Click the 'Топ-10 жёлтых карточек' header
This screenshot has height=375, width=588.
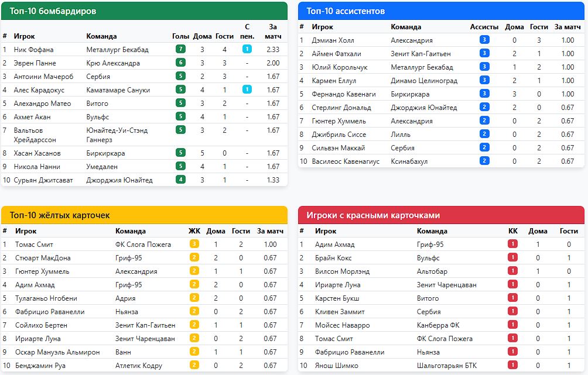tap(144, 215)
